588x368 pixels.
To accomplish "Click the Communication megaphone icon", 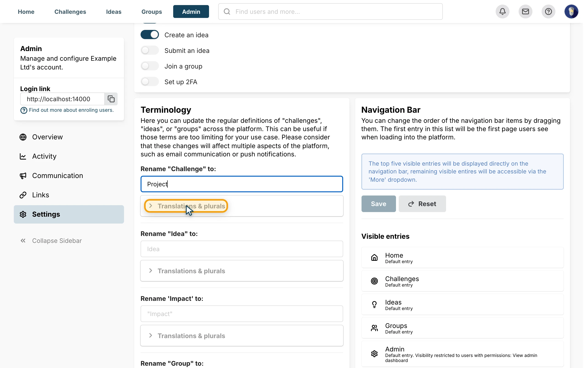I will (23, 176).
